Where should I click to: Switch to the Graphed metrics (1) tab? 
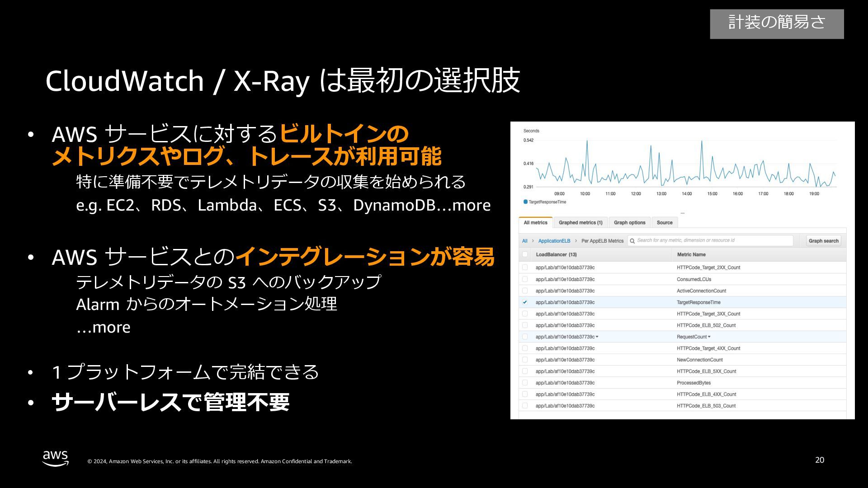click(580, 222)
